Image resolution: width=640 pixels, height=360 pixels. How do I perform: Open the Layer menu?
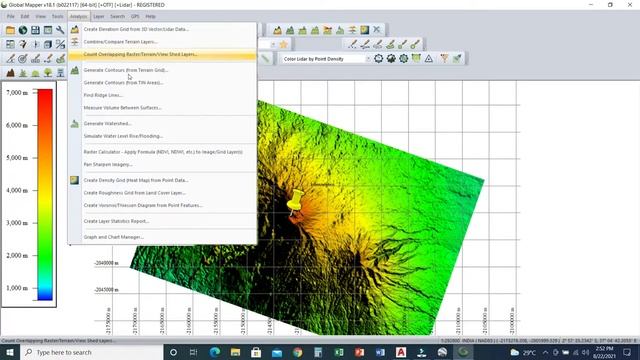click(x=99, y=16)
